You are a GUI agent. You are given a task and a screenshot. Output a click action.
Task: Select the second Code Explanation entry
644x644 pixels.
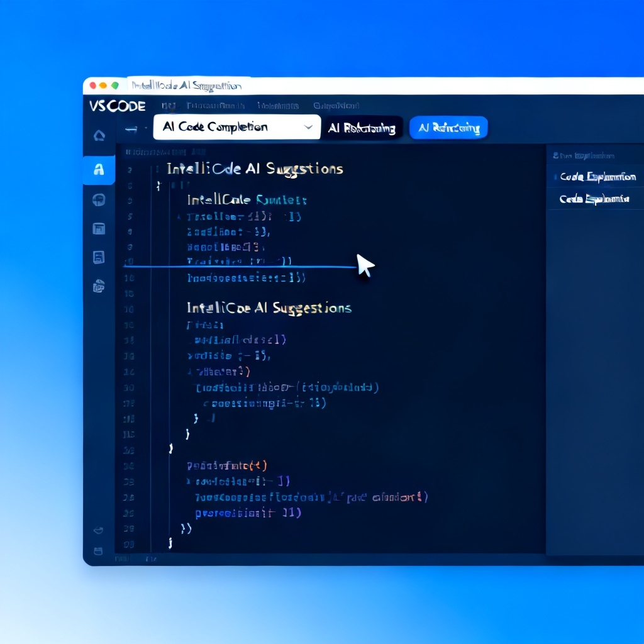[594, 199]
